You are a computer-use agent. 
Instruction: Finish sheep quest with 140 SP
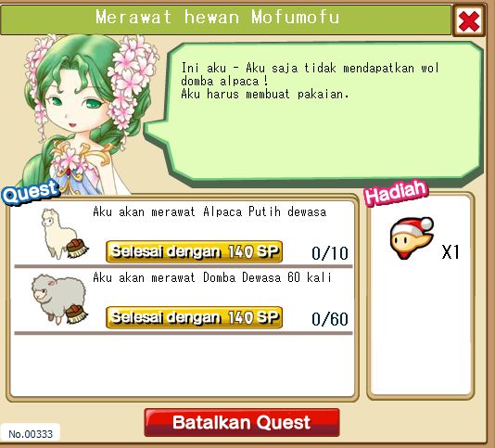pos(194,317)
